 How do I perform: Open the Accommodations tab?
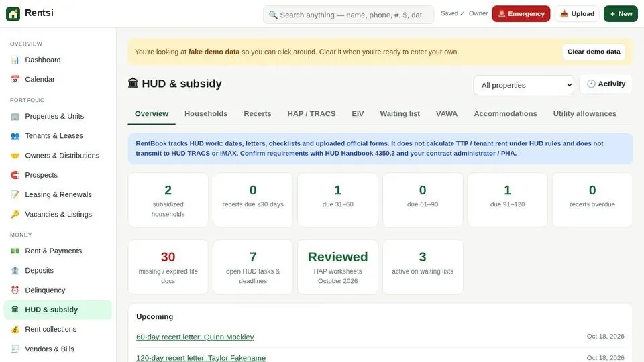pyautogui.click(x=505, y=114)
